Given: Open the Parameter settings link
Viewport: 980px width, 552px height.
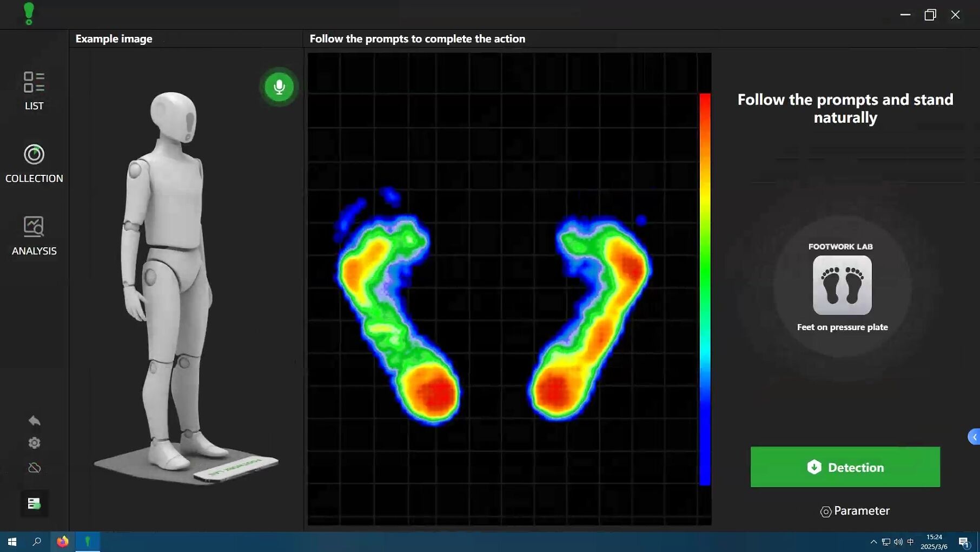Looking at the screenshot, I should click(855, 511).
